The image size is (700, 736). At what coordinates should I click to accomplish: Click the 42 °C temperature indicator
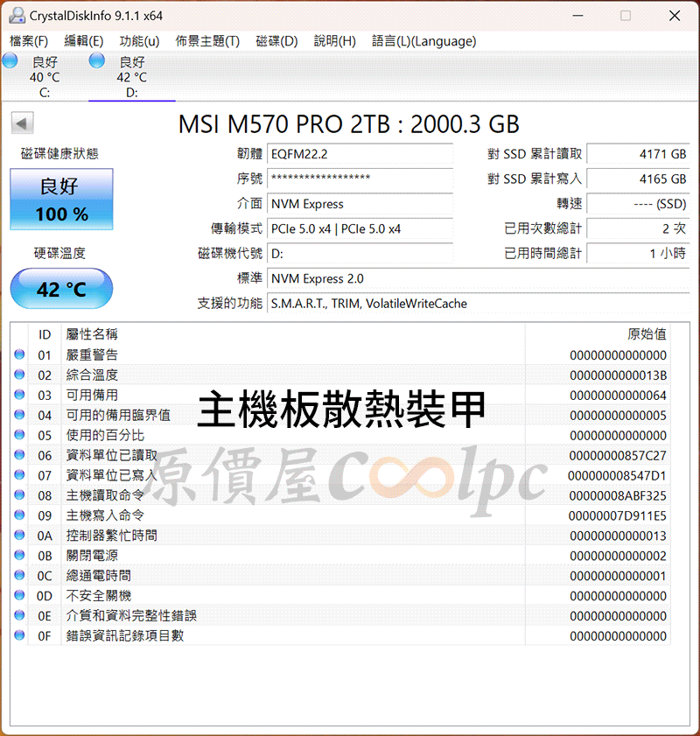[x=61, y=289]
